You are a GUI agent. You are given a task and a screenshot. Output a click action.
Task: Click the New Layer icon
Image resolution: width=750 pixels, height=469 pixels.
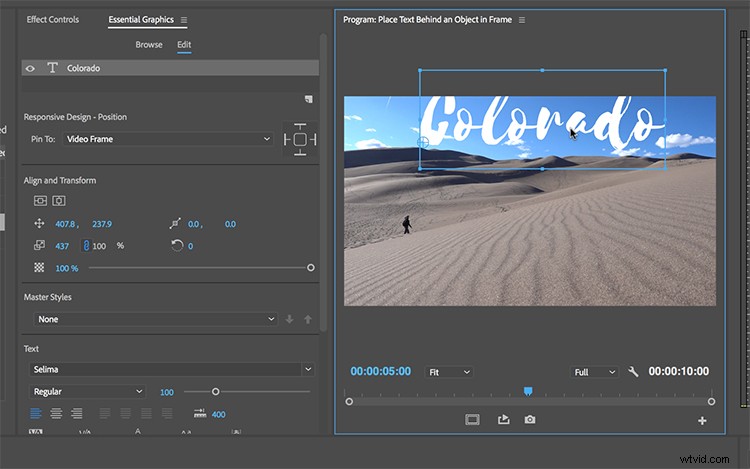pyautogui.click(x=309, y=99)
